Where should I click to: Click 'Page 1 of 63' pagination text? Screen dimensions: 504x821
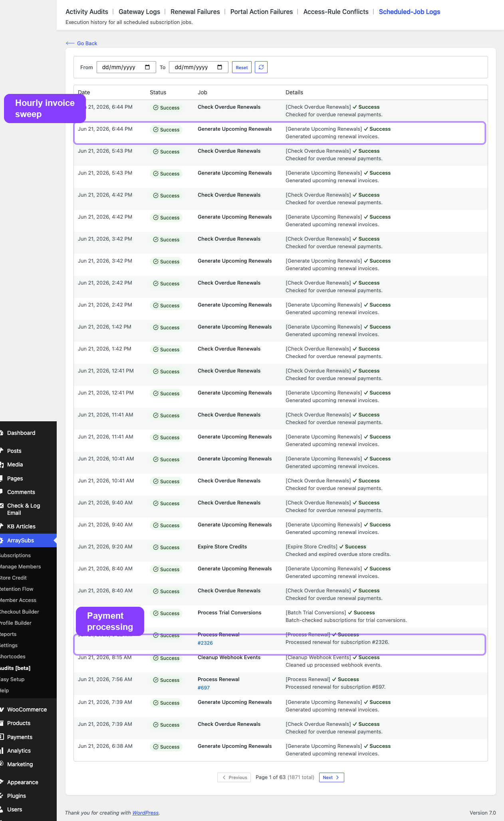(x=270, y=777)
